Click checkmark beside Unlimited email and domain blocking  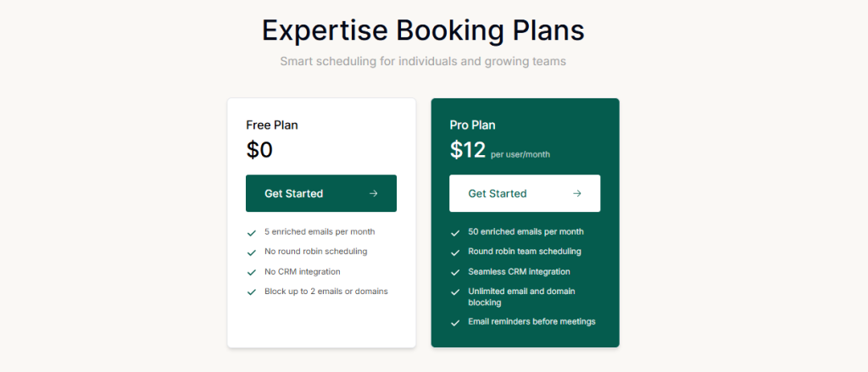(x=455, y=292)
